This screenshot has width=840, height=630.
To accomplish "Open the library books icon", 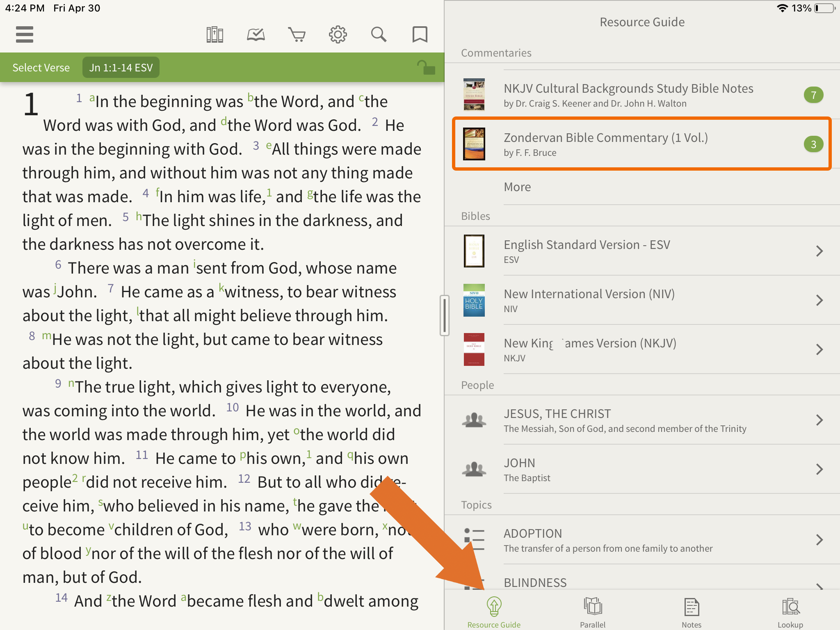I will 215,34.
